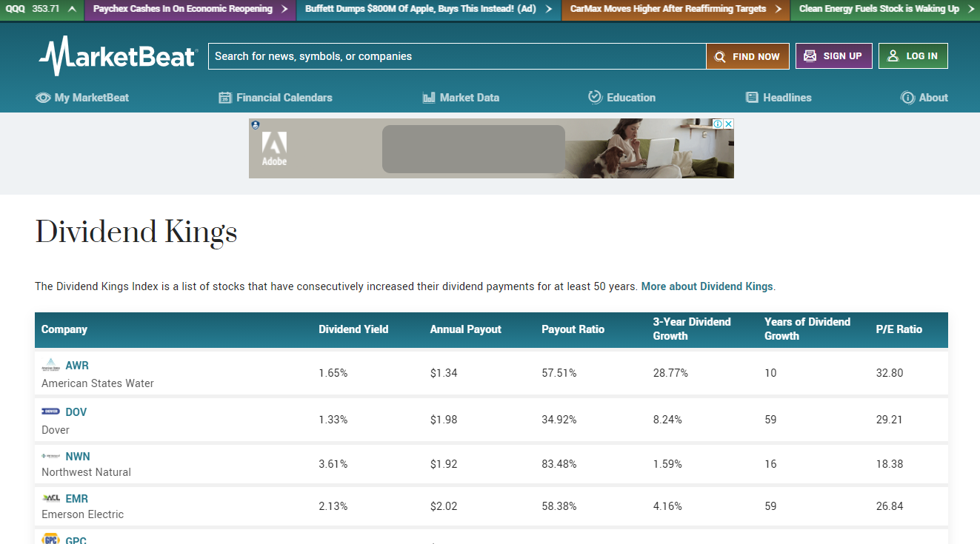Click the American States Water company name

(x=98, y=383)
